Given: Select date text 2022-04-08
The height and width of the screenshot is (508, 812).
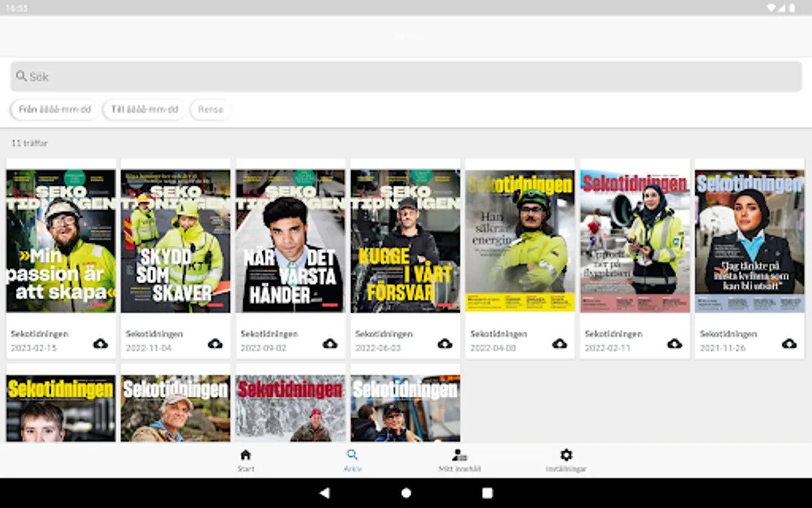Looking at the screenshot, I should 493,348.
